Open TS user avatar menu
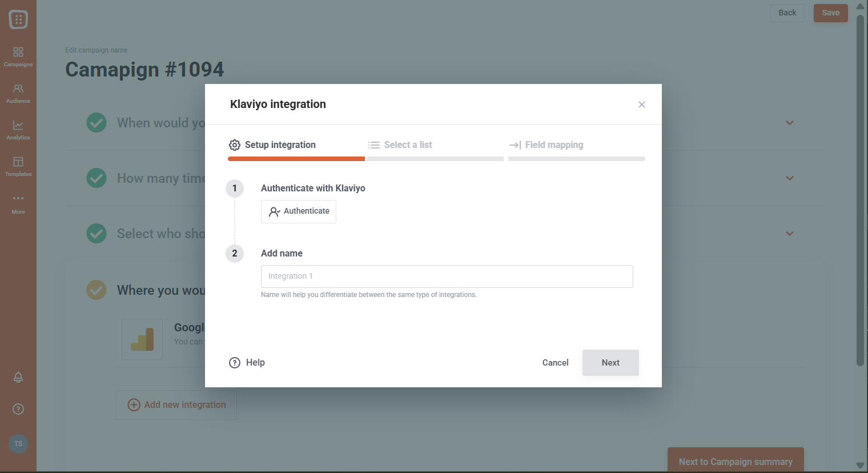 18,444
